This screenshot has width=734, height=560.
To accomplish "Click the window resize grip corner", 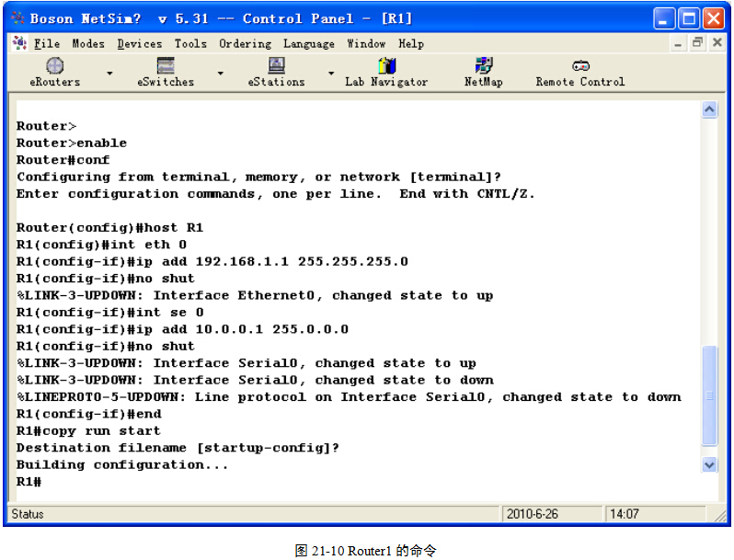I will coord(720,516).
